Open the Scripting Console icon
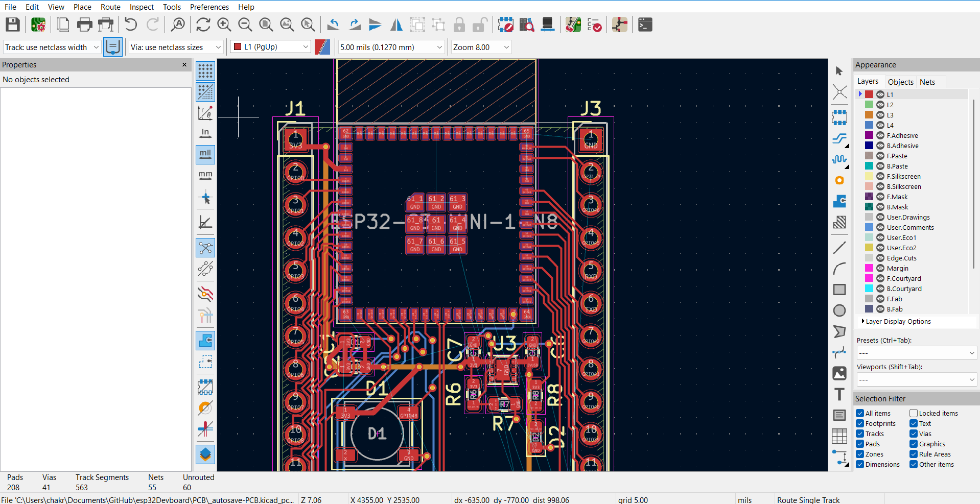Screen dimensions: 980x504 click(x=645, y=25)
